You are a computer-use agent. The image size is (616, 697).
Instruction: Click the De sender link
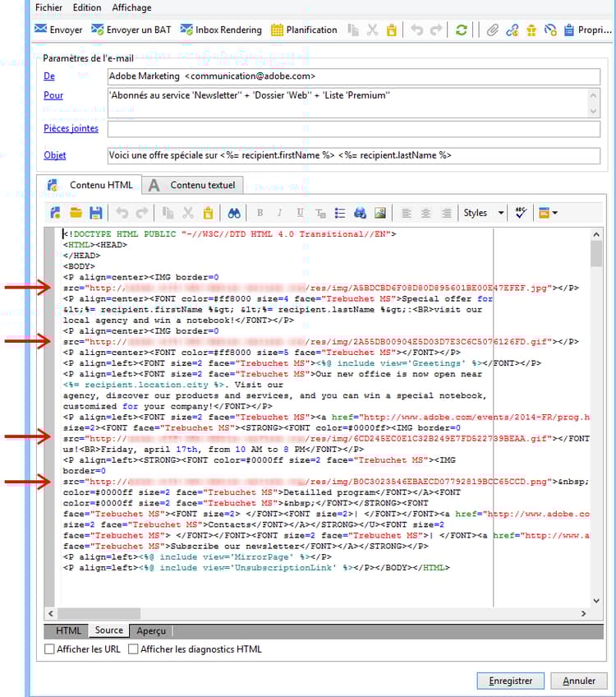click(x=49, y=76)
